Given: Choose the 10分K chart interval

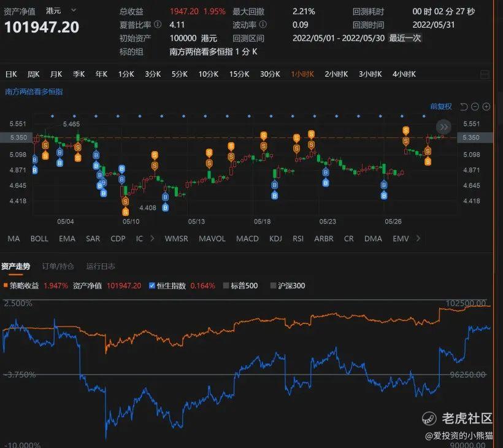Looking at the screenshot, I should [208, 74].
